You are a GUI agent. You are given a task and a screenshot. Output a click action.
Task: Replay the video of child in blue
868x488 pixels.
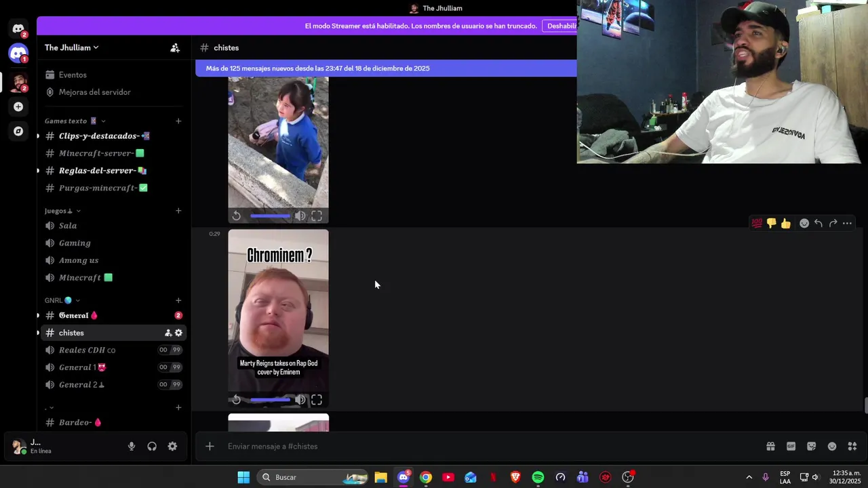tap(236, 216)
